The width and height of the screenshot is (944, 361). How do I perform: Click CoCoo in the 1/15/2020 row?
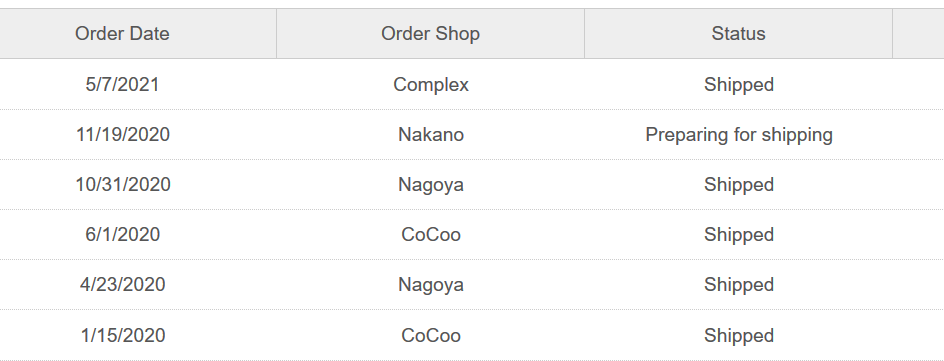pyautogui.click(x=430, y=335)
